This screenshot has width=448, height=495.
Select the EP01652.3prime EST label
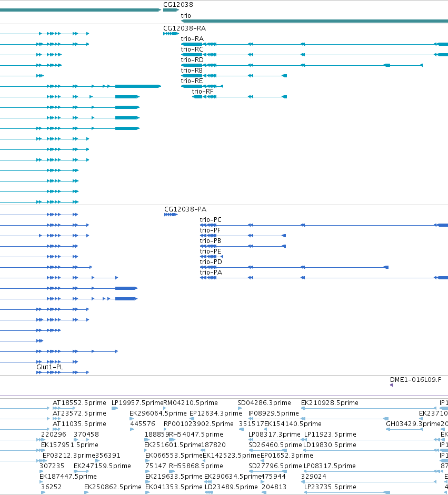pos(286,455)
